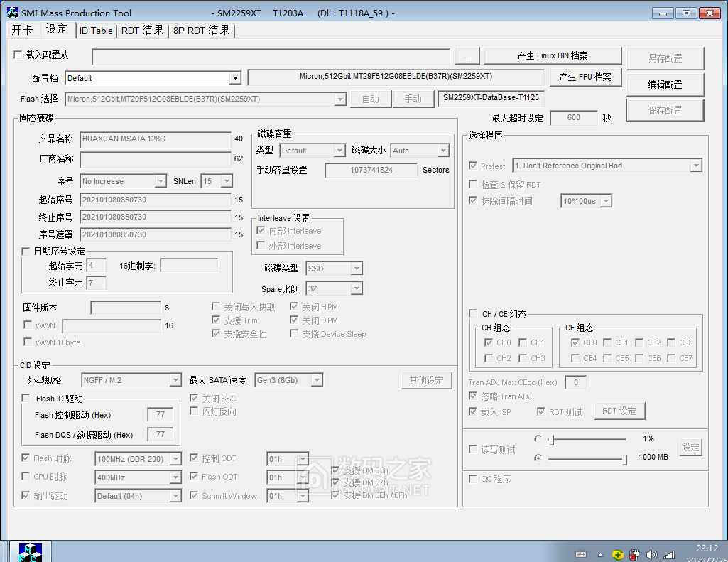
Task: Click the keyboard layout icon in system tray
Action: [582, 554]
